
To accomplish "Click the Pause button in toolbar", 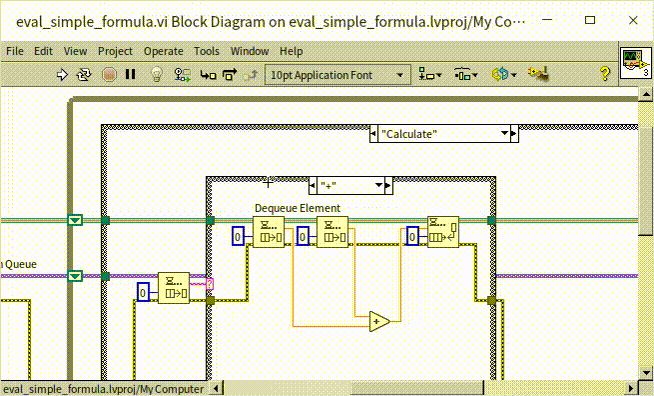I will click(131, 74).
